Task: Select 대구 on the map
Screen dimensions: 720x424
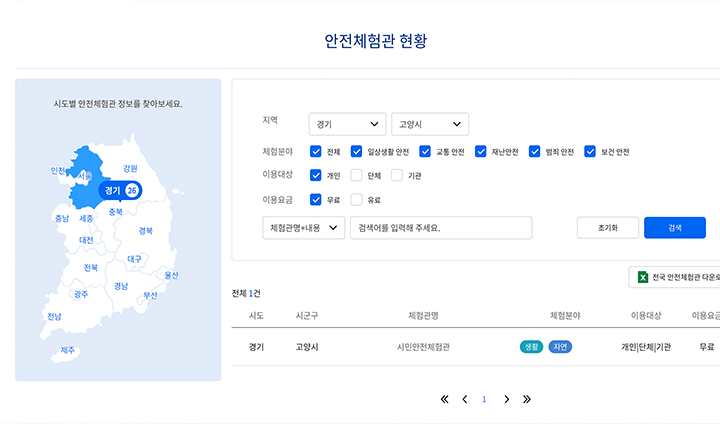Action: (x=135, y=259)
